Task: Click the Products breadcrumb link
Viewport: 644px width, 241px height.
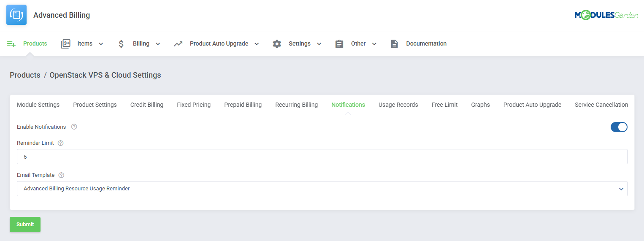Action: [x=25, y=75]
